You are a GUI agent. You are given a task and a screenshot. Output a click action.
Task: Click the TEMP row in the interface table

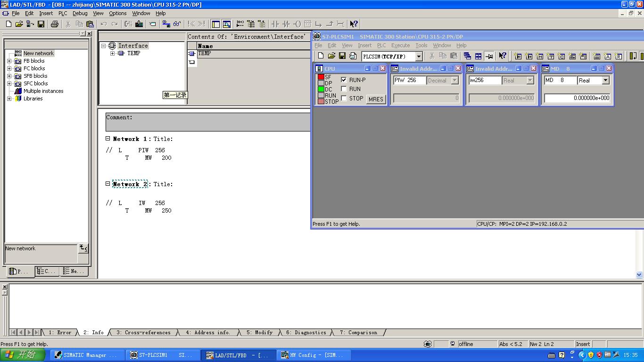249,53
